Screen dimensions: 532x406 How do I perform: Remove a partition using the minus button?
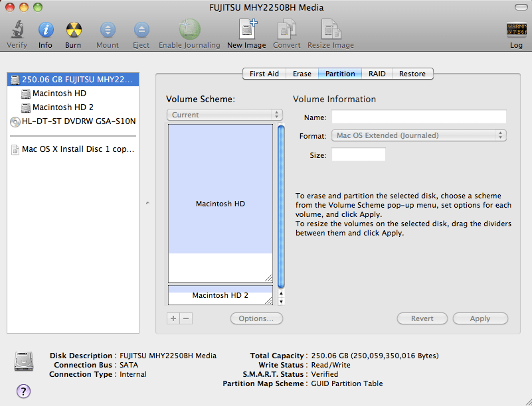(185, 318)
